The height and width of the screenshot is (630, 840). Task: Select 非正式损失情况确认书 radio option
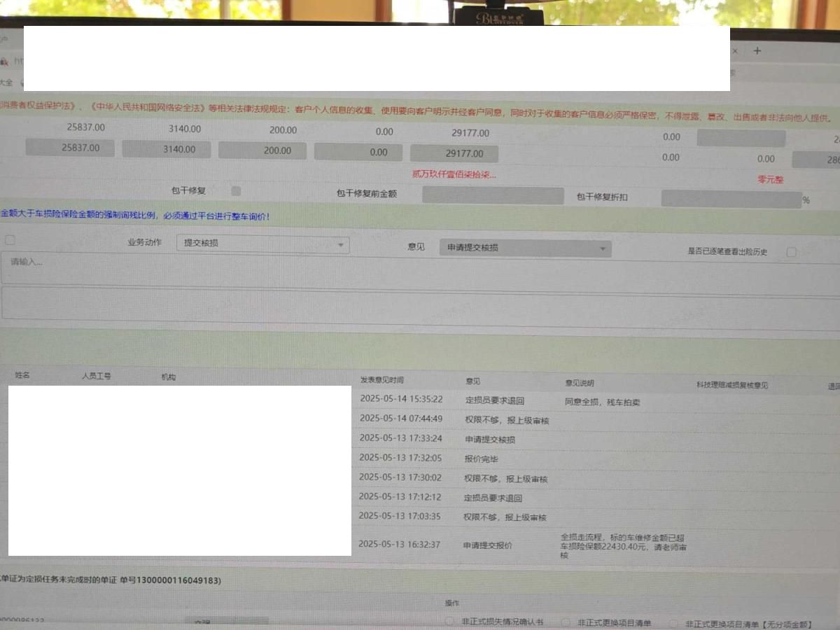click(x=450, y=622)
